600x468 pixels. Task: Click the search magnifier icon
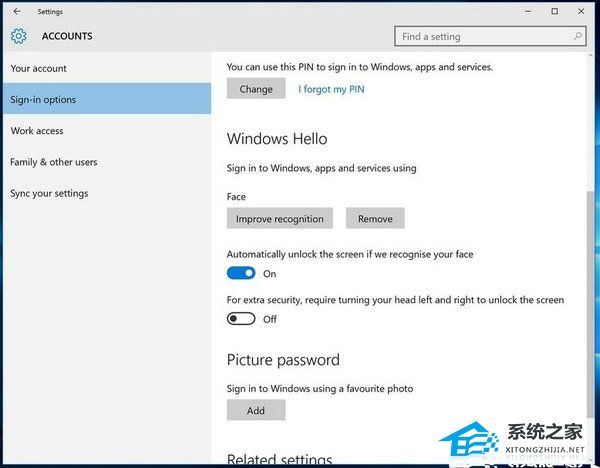point(578,37)
